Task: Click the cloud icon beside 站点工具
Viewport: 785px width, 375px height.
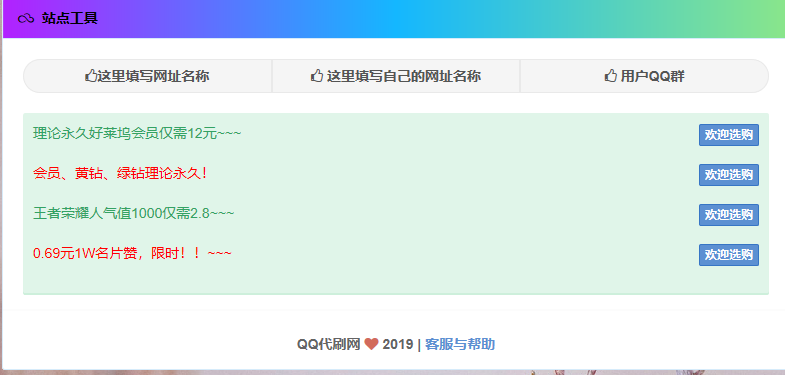Action: pos(25,19)
